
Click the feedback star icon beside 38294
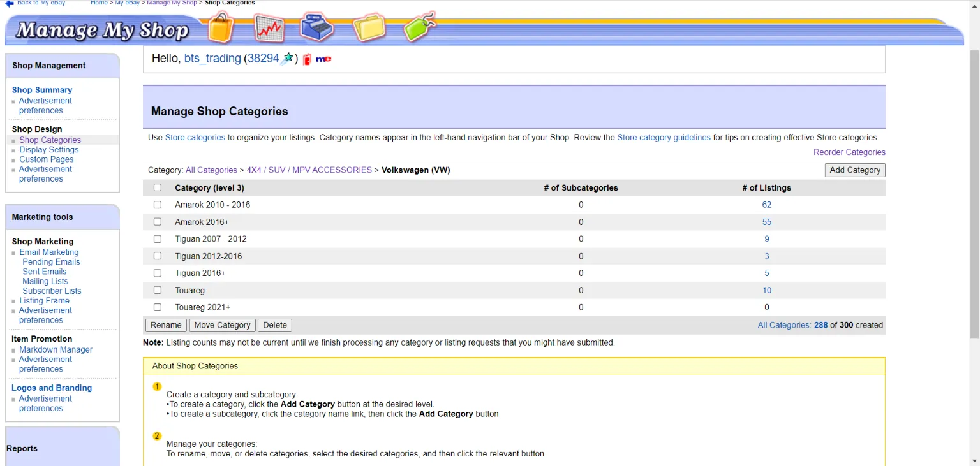pos(288,59)
